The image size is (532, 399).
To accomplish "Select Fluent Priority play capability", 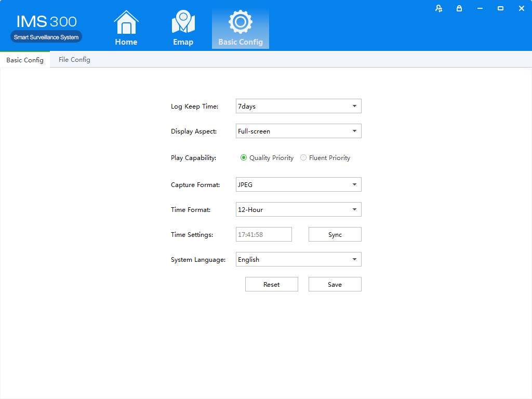I will point(303,158).
